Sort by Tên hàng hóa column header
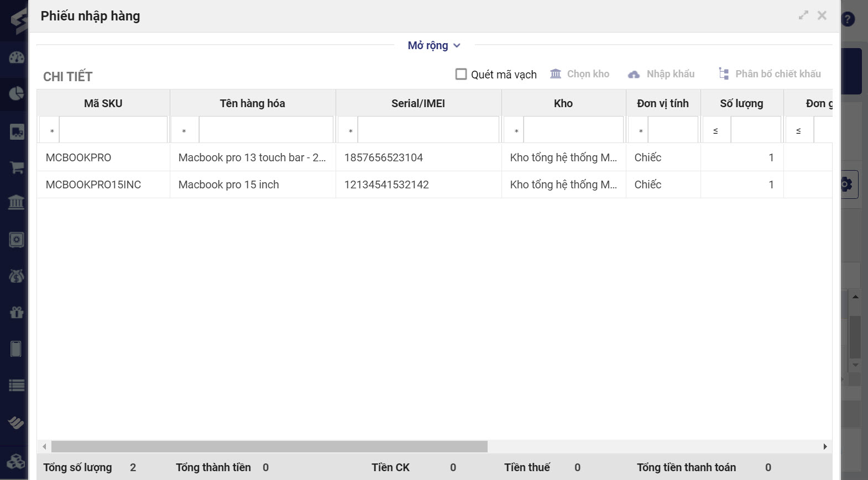 pos(253,103)
